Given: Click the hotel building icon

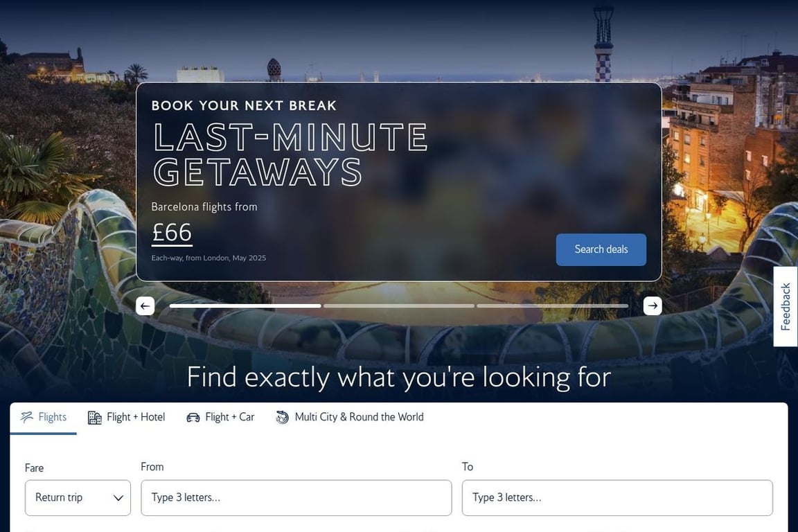Looking at the screenshot, I should tap(95, 418).
